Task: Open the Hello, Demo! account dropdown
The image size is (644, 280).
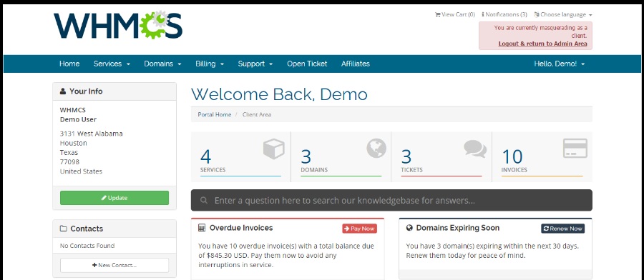Action: pyautogui.click(x=560, y=64)
